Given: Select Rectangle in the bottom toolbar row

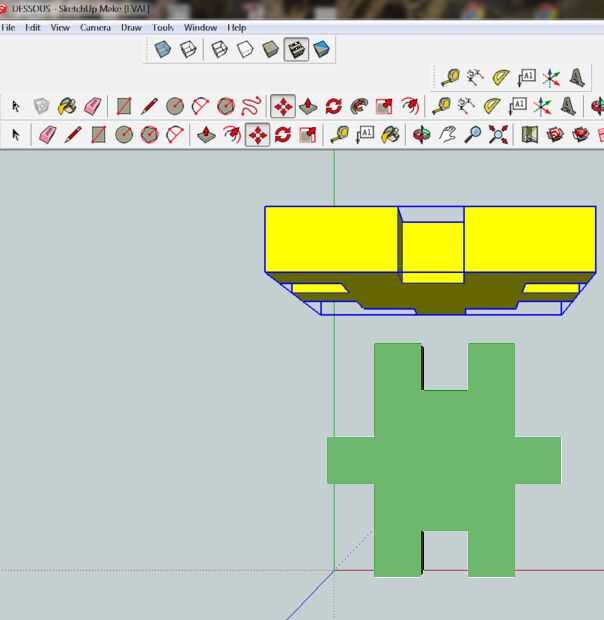Looking at the screenshot, I should (98, 135).
